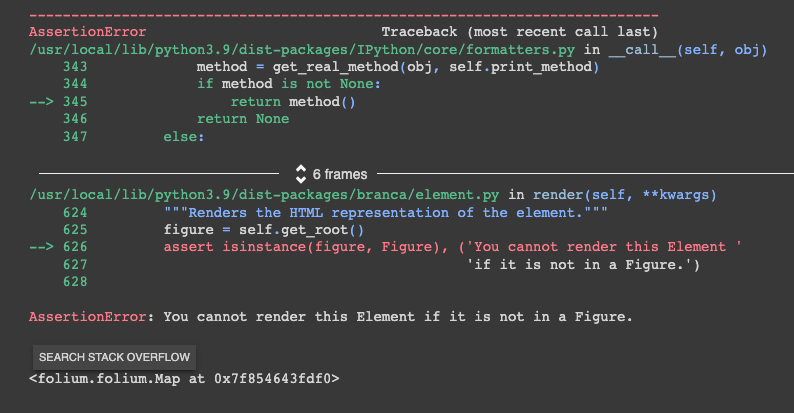Click the Traceback (most recent call last) text
This screenshot has height=413, width=794.
[x=520, y=32]
